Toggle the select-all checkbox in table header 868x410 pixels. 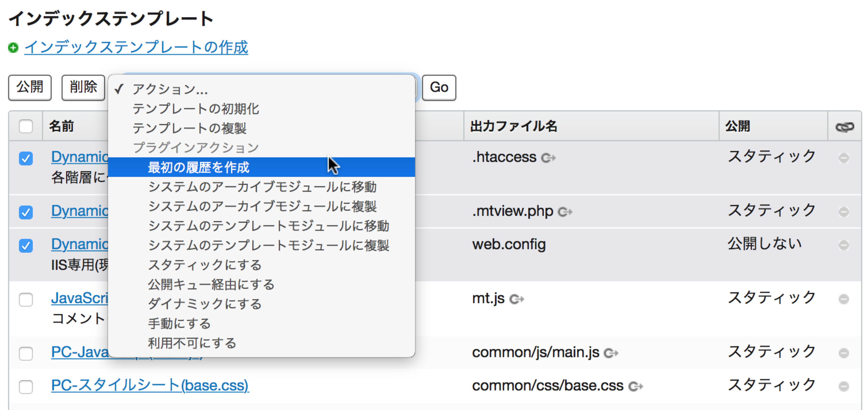26,127
